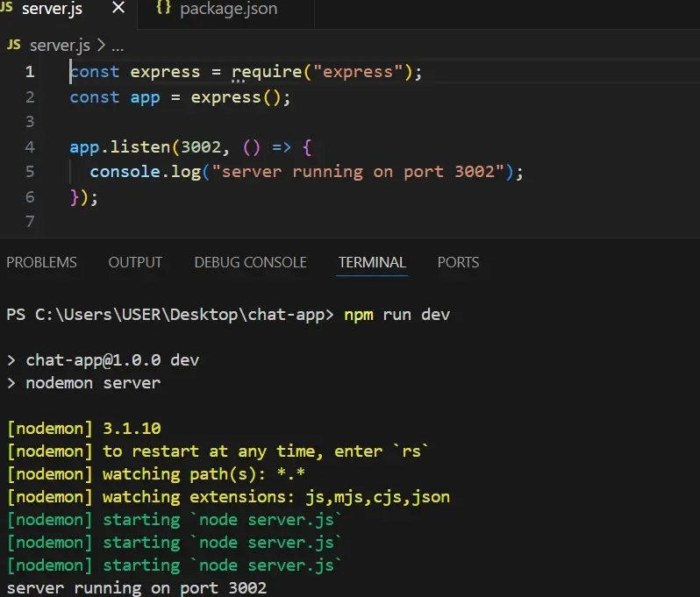Click the JSON braces icon on package.json tab
The height and width of the screenshot is (597, 700).
pos(163,8)
